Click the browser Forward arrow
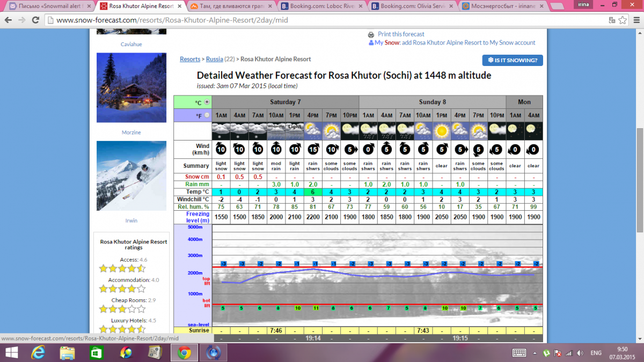 tap(22, 20)
